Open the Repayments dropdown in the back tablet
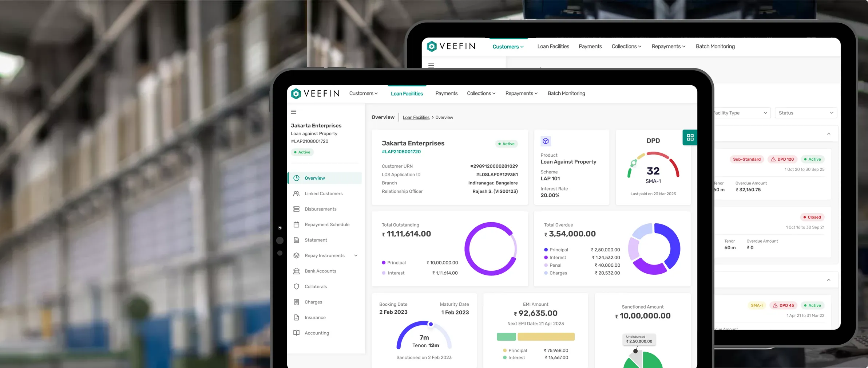 click(669, 47)
